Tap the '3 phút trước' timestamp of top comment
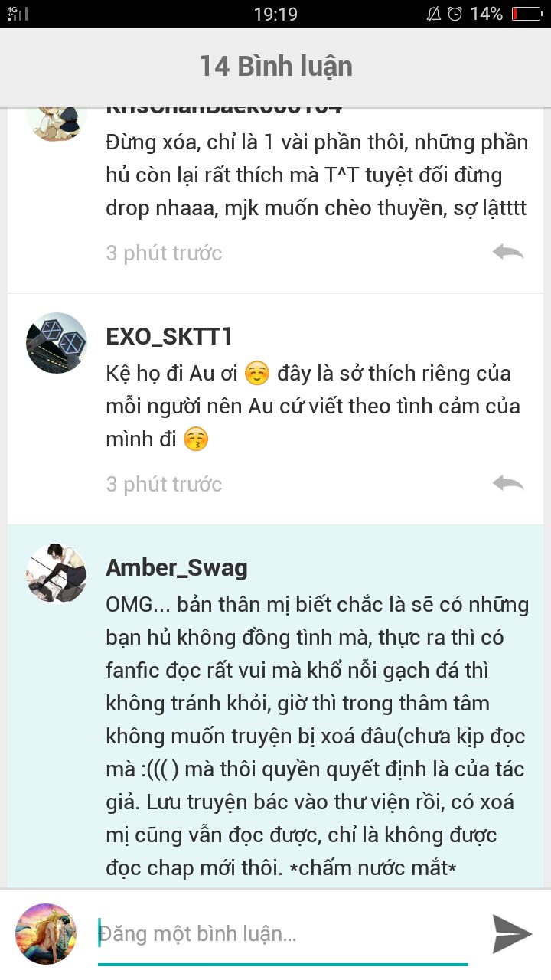Image resolution: width=551 pixels, height=980 pixels. [x=164, y=253]
